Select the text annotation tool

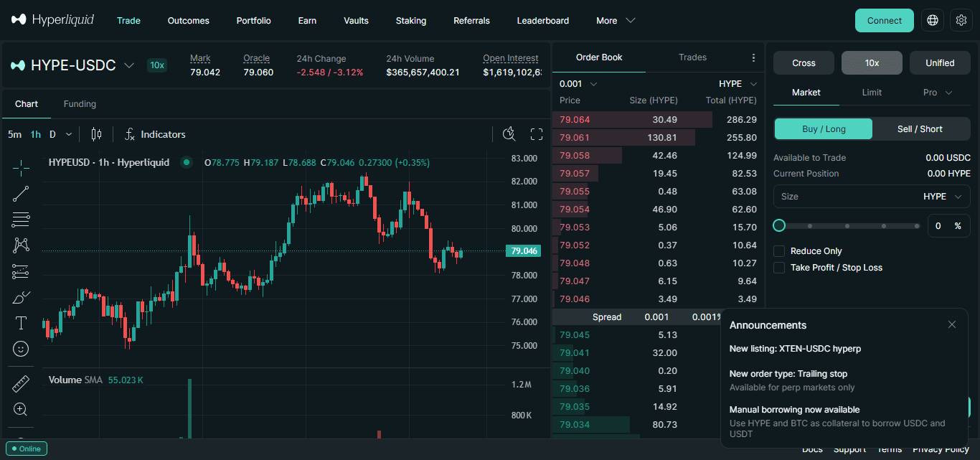pos(21,323)
